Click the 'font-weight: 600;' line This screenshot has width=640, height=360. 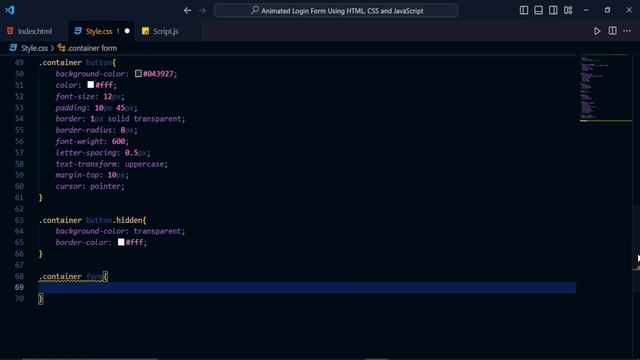pyautogui.click(x=92, y=141)
